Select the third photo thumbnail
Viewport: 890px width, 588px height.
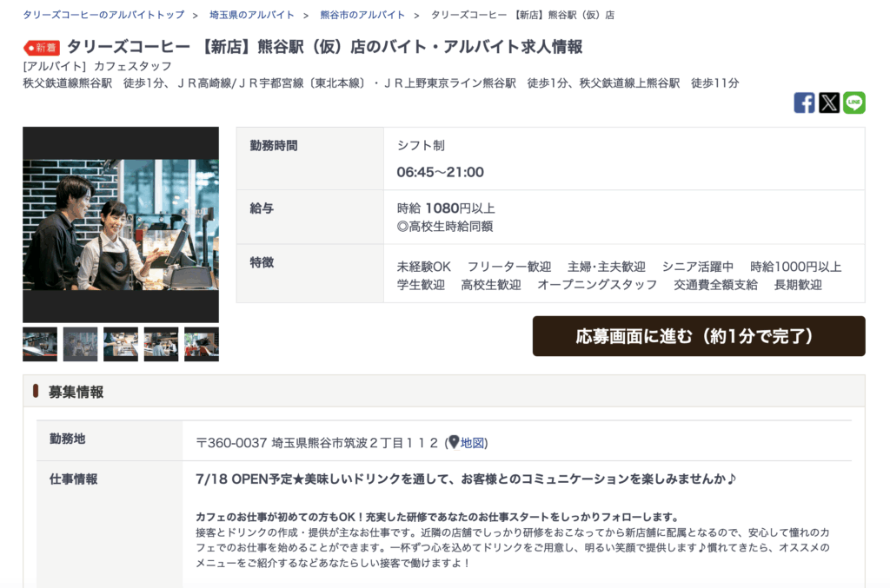tap(120, 344)
